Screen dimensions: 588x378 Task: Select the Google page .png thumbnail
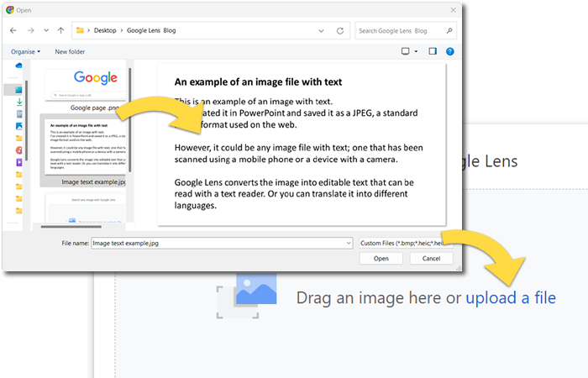click(86, 85)
